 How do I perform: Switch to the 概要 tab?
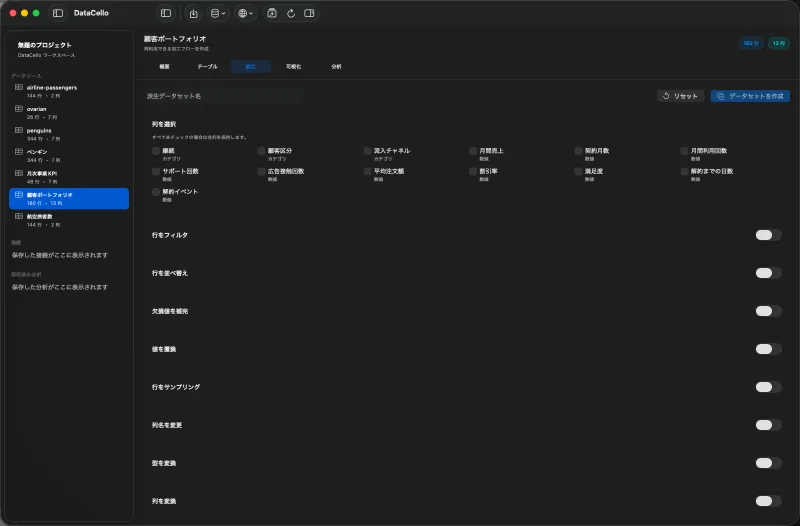164,66
